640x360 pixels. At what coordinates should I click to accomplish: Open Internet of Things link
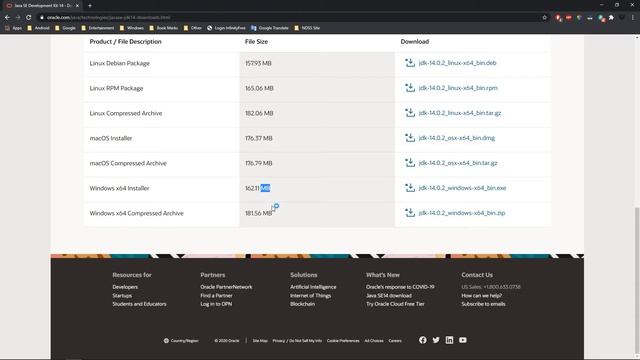310,296
